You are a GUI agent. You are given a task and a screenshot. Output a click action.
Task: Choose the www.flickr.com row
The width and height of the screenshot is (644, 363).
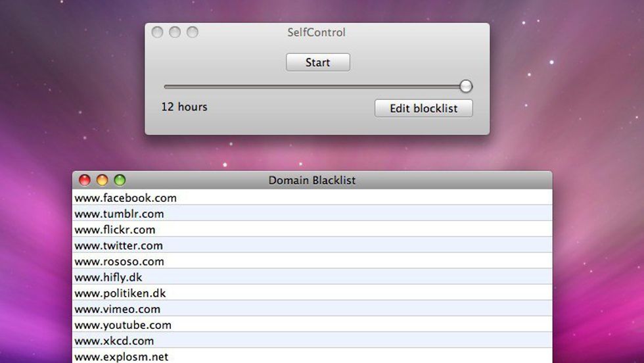point(115,230)
